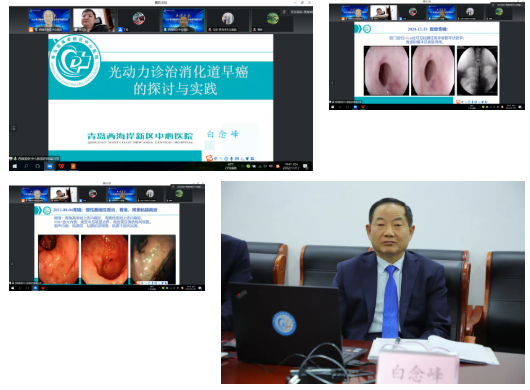Click the taskbar clock and date
The width and height of the screenshot is (530, 390).
[x=291, y=166]
